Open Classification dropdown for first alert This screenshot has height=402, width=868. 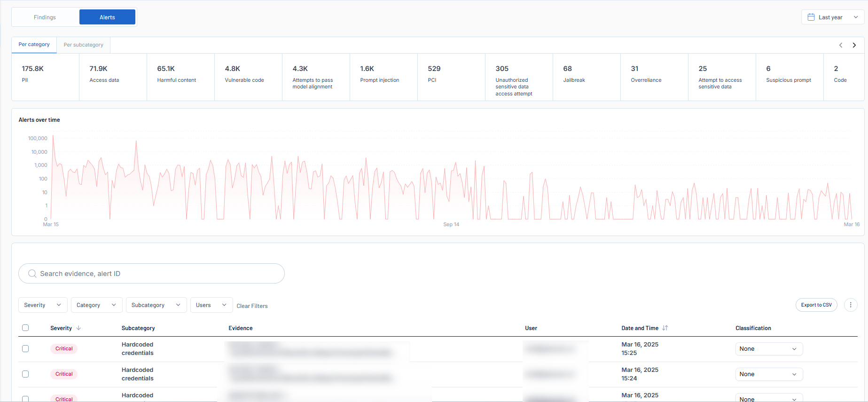(x=768, y=349)
